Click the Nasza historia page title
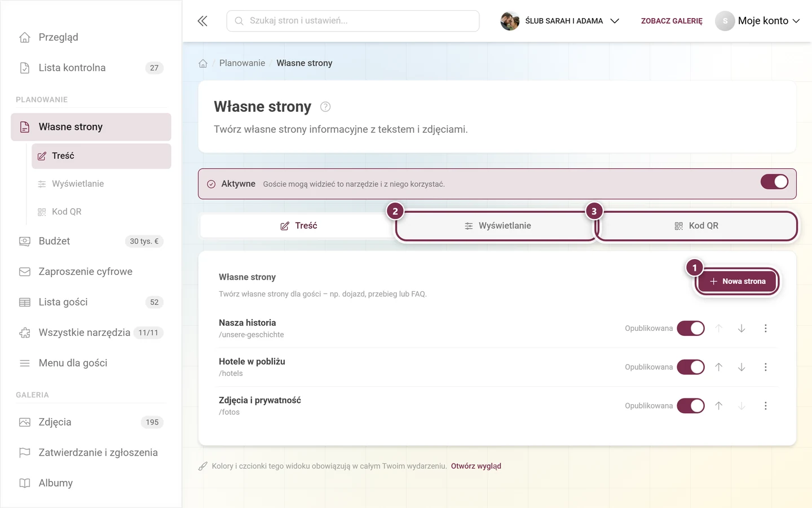812x508 pixels. point(248,323)
